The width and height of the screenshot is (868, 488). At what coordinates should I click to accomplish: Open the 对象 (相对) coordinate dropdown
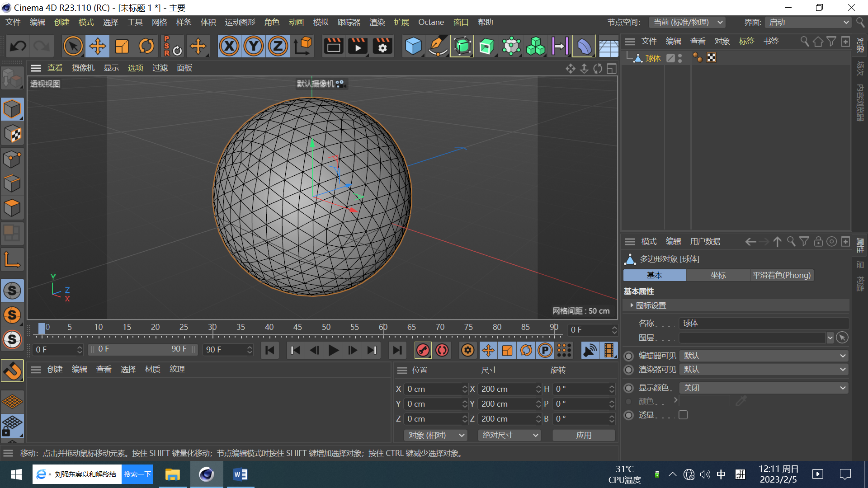click(x=436, y=435)
